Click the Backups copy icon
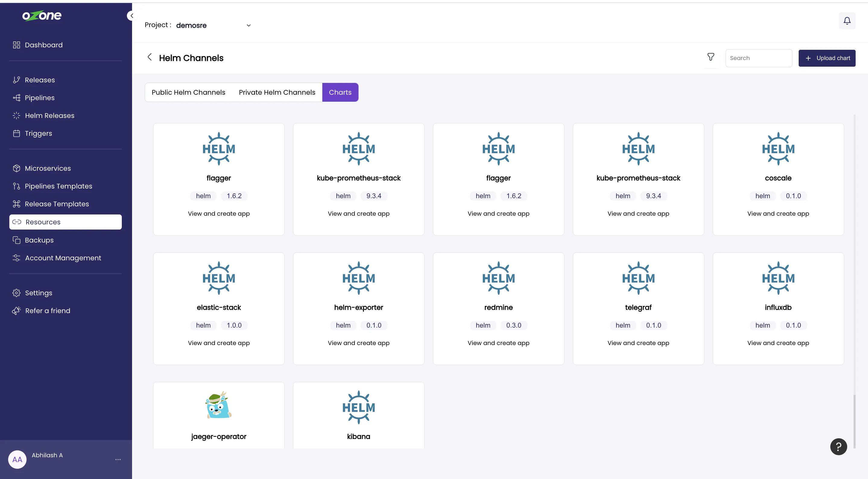Screen dimensions: 868x479 click(17, 240)
